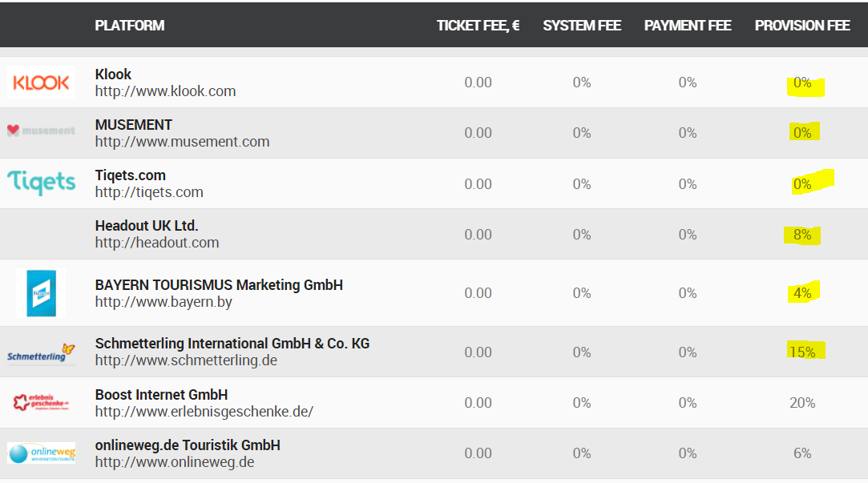
Task: Click the onlineweg globe logo
Action: [41, 453]
